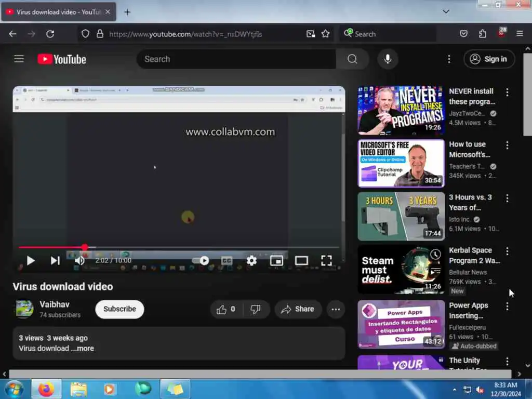The image size is (532, 399).
Task: Switch to miniplayer mode
Action: tap(276, 261)
